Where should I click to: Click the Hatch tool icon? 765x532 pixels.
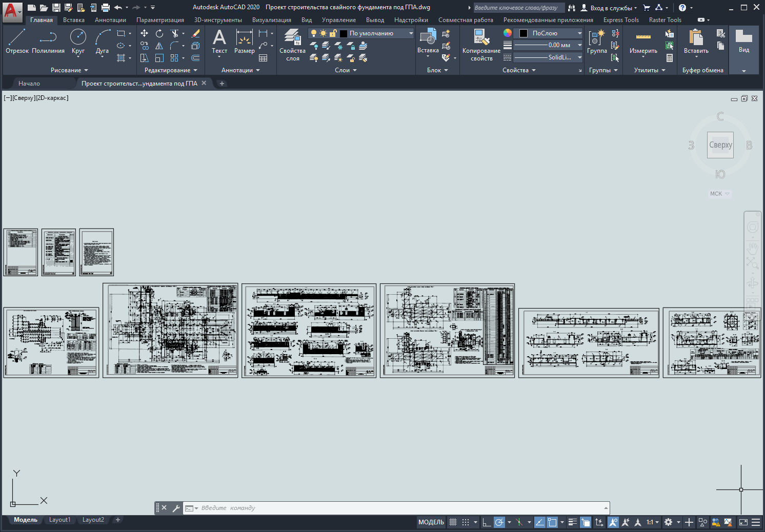pyautogui.click(x=121, y=58)
